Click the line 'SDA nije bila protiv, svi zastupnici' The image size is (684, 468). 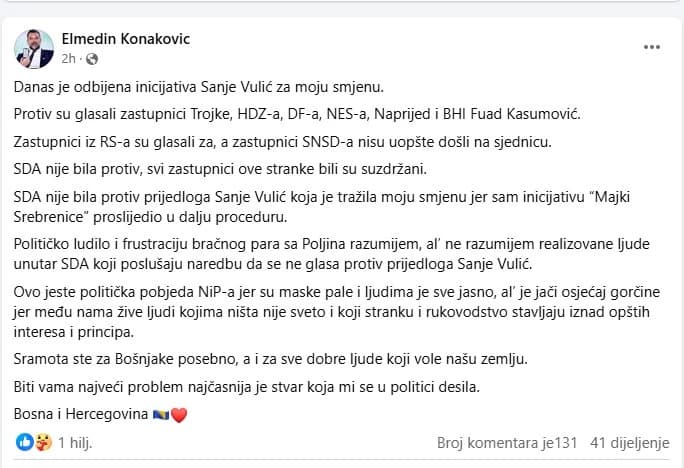pyautogui.click(x=220, y=169)
